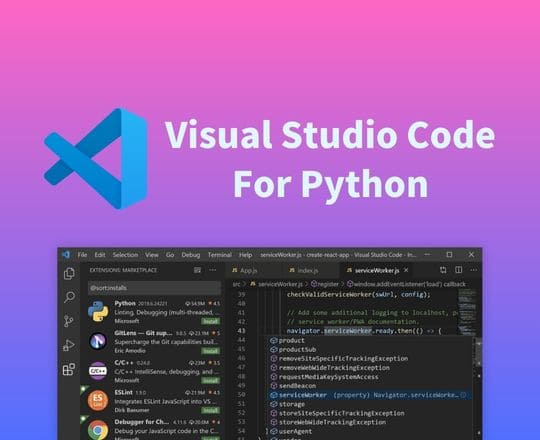Click the Extensions Marketplace panel title

pyautogui.click(x=123, y=270)
